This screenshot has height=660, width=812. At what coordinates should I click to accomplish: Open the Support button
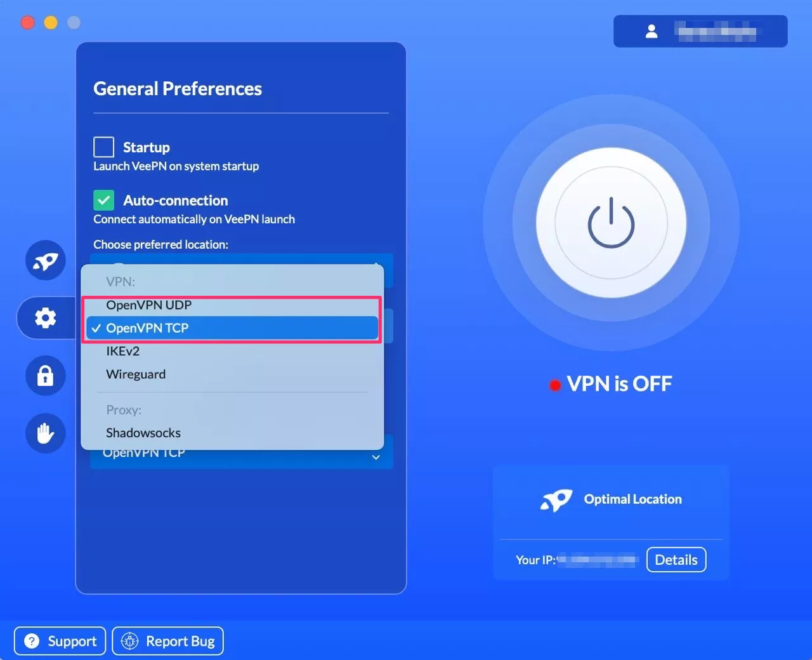click(61, 641)
